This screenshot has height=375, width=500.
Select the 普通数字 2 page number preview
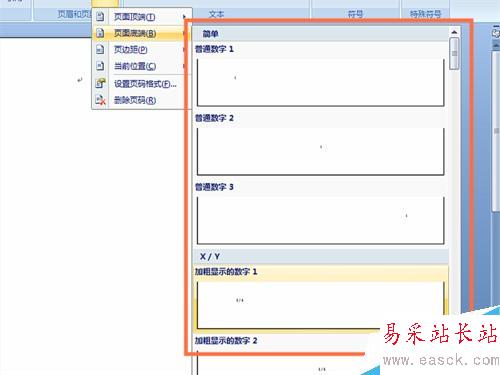[x=321, y=151]
